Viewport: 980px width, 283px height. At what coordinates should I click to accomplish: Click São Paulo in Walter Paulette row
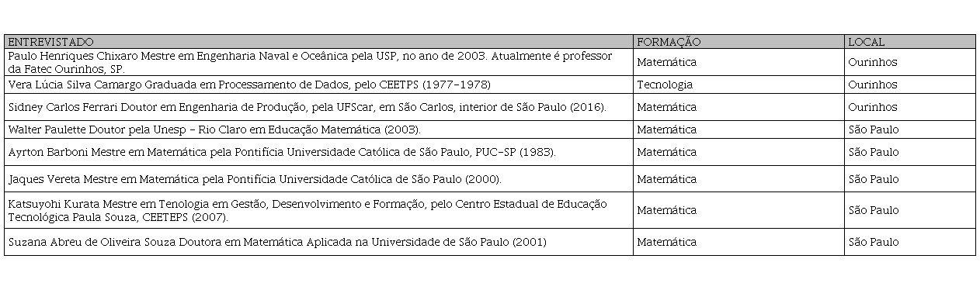tap(874, 129)
